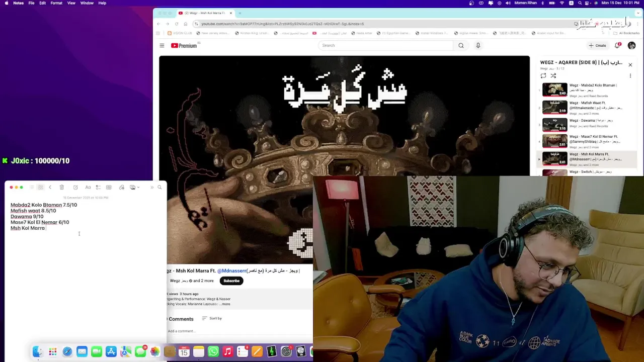Open the YouTube Create button
Viewport: 644px width, 362px height.
(x=598, y=45)
